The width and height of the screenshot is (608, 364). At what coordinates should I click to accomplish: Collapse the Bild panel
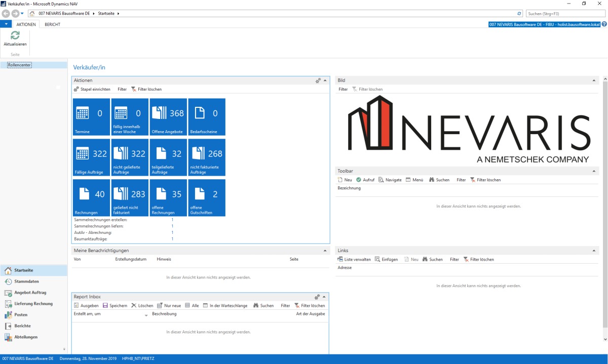[x=594, y=79]
